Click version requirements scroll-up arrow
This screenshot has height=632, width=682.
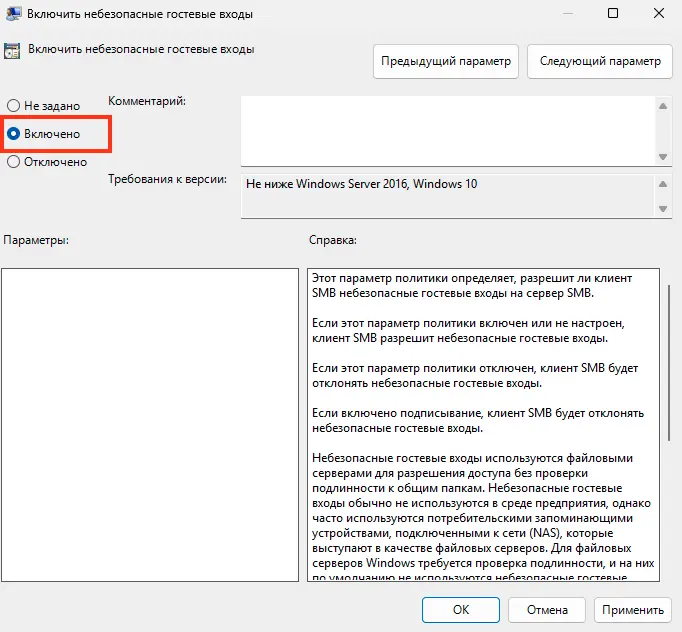(x=663, y=184)
